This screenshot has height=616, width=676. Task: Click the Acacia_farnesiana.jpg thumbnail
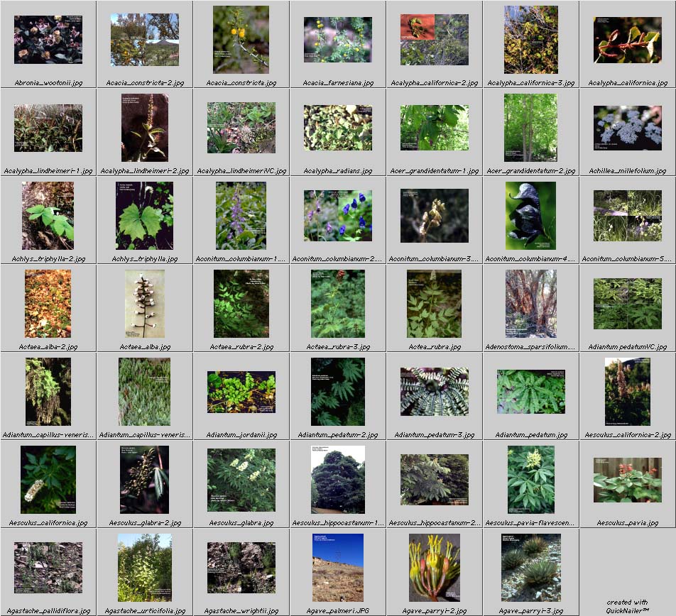click(x=338, y=40)
